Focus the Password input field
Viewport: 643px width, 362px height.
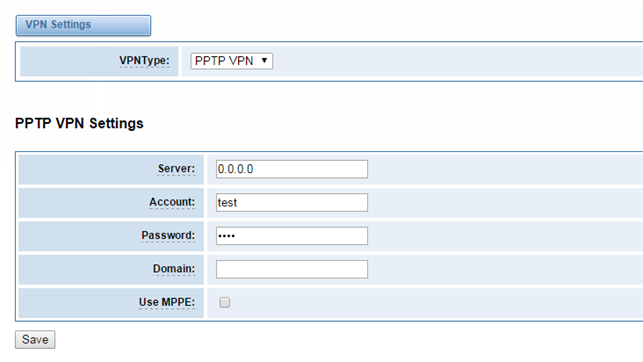pyautogui.click(x=292, y=236)
